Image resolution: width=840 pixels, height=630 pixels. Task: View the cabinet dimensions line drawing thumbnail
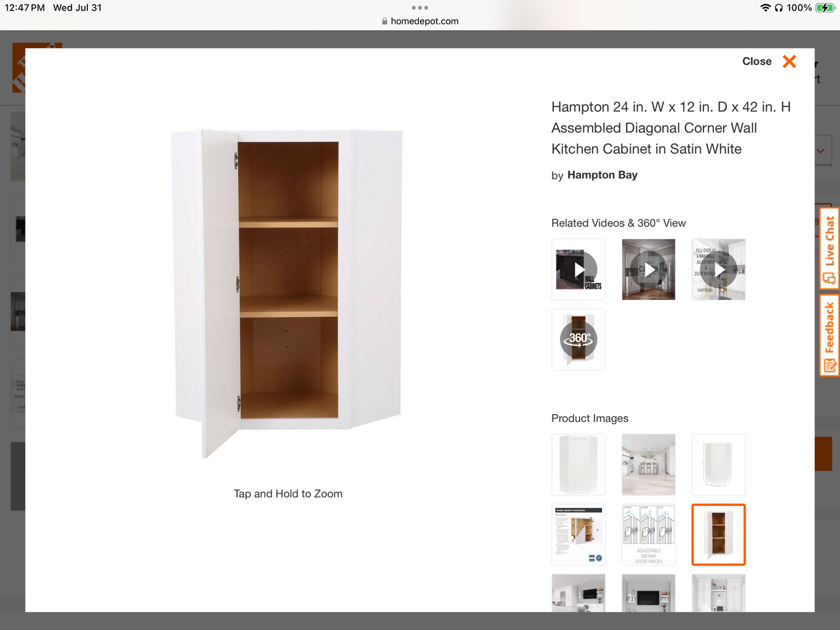point(719,465)
